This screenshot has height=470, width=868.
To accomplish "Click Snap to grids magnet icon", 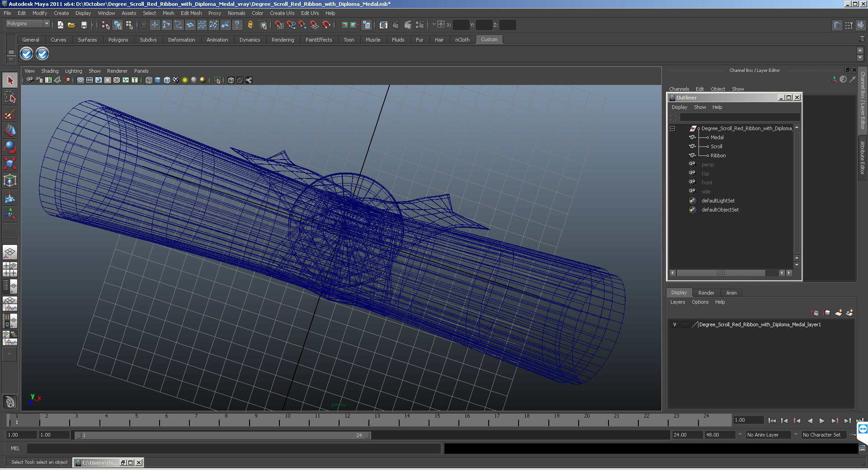I will coord(279,25).
